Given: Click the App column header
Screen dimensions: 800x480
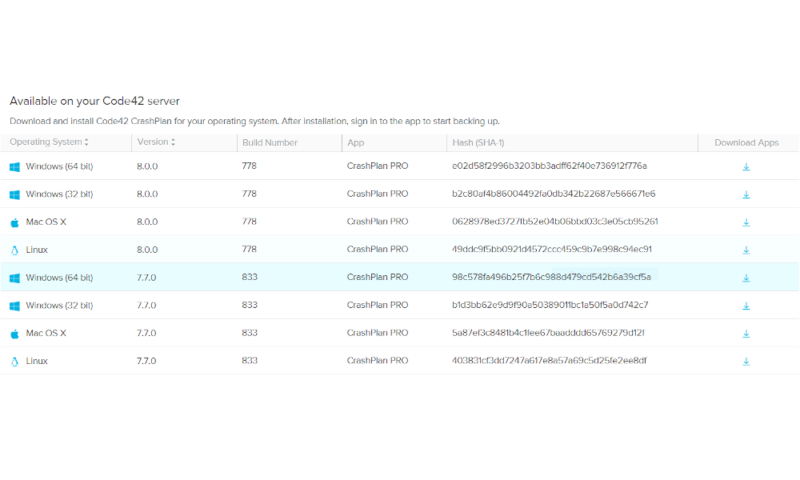Looking at the screenshot, I should (x=356, y=143).
